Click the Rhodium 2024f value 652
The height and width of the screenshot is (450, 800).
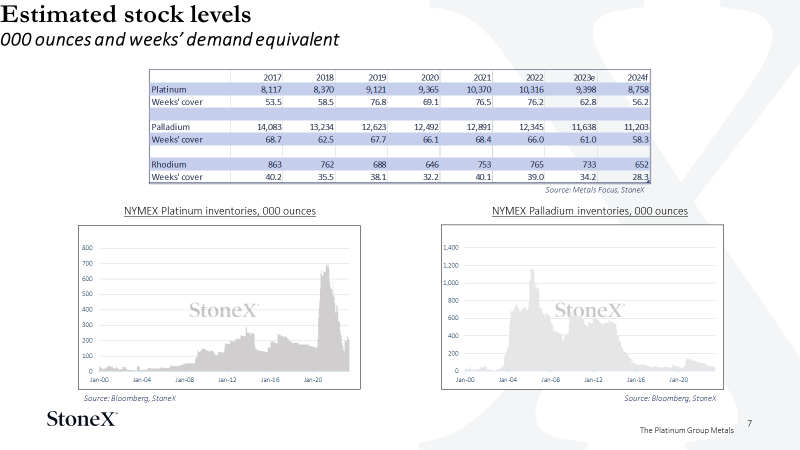641,164
